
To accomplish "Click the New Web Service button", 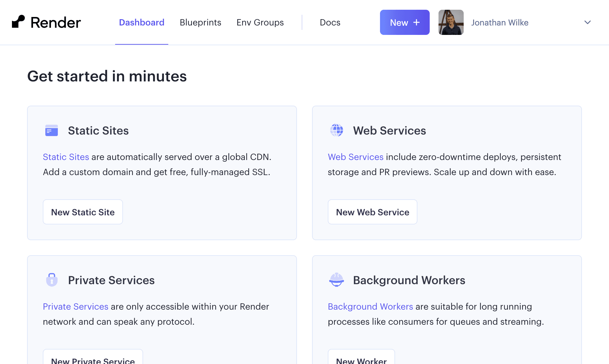I will (x=372, y=212).
